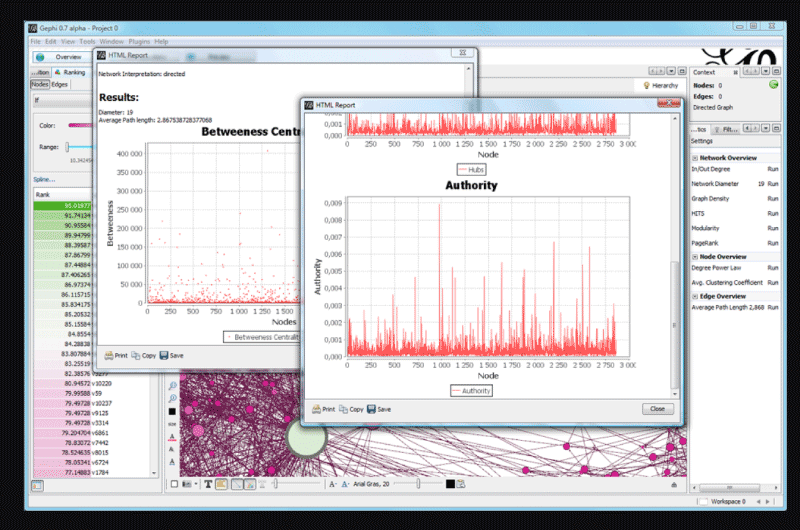Image resolution: width=800 pixels, height=530 pixels.
Task: Open the Window menu
Action: tap(112, 42)
